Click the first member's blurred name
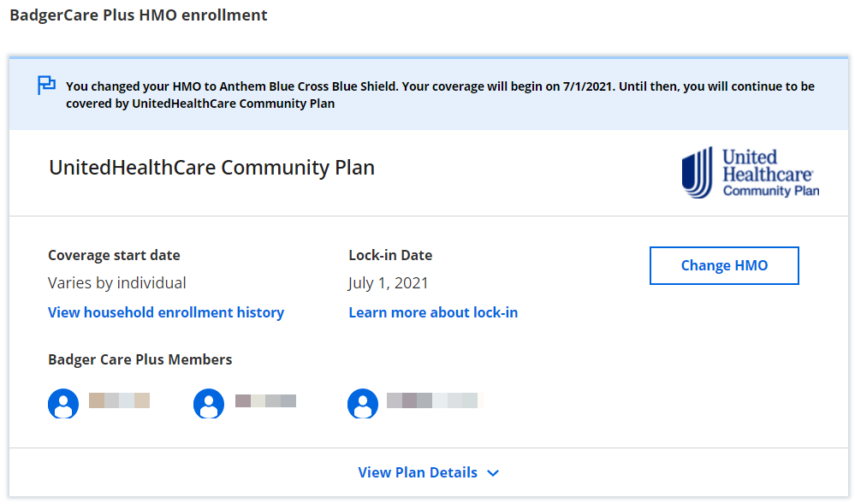This screenshot has height=504, width=855. pos(119,400)
